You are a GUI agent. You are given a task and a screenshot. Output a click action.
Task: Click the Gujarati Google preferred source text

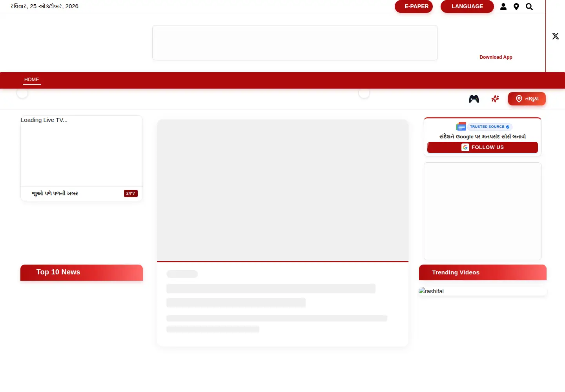pos(483,136)
